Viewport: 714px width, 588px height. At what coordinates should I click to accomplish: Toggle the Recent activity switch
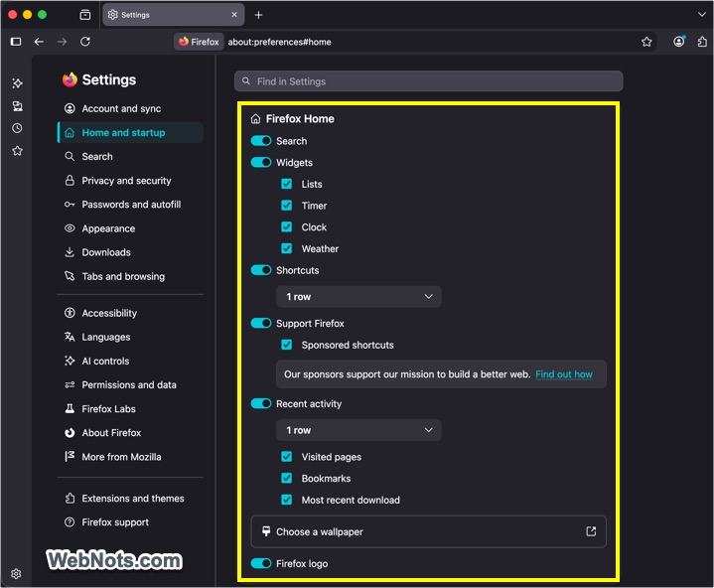(261, 403)
